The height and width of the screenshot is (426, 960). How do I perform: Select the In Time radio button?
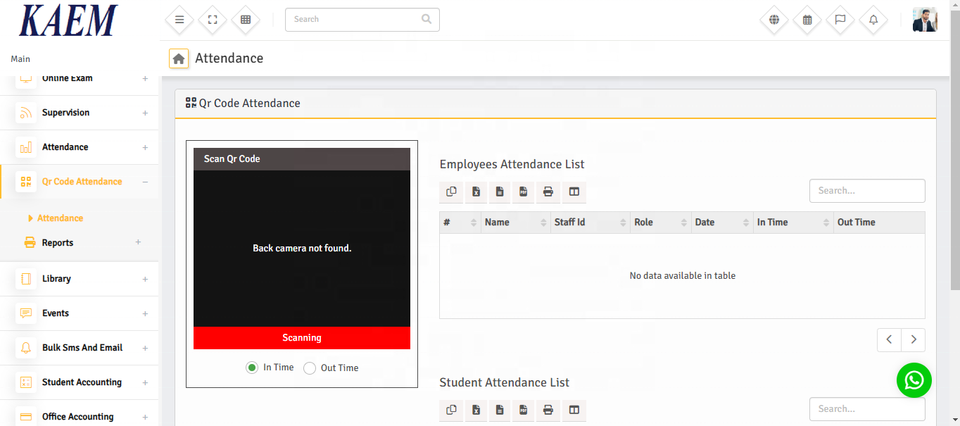tap(252, 368)
